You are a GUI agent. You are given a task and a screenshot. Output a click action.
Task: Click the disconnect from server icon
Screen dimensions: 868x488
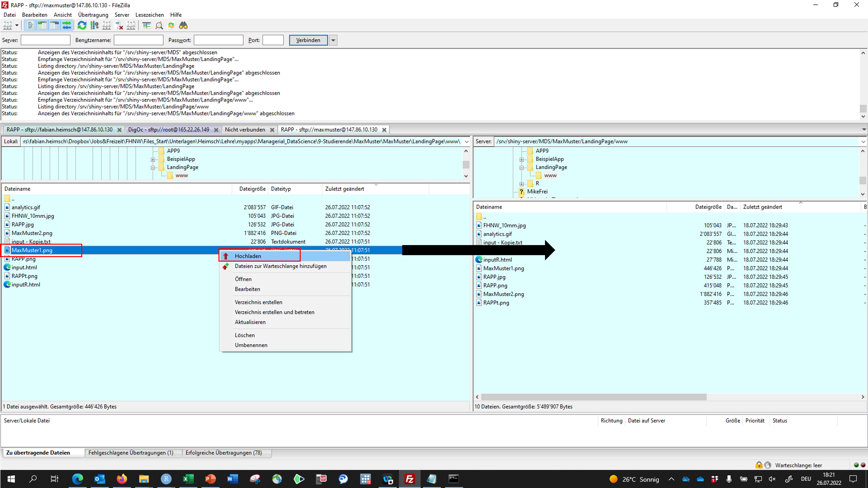pos(119,25)
